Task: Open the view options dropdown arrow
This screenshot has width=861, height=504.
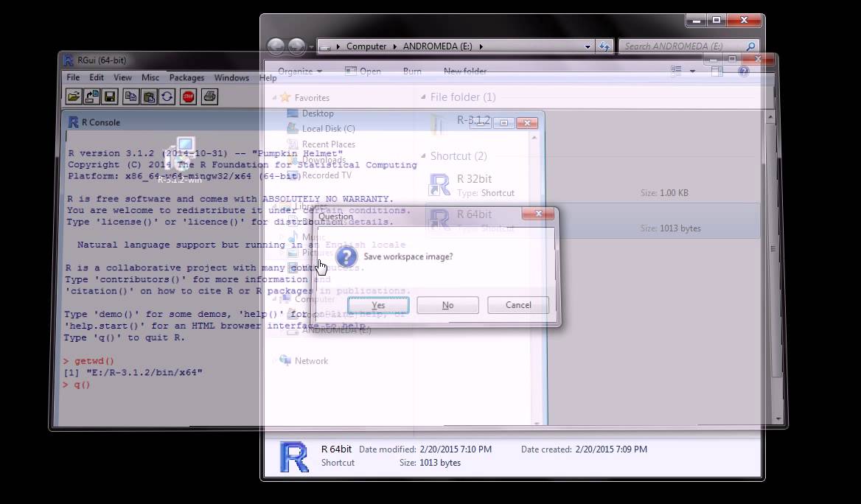Action: 692,71
